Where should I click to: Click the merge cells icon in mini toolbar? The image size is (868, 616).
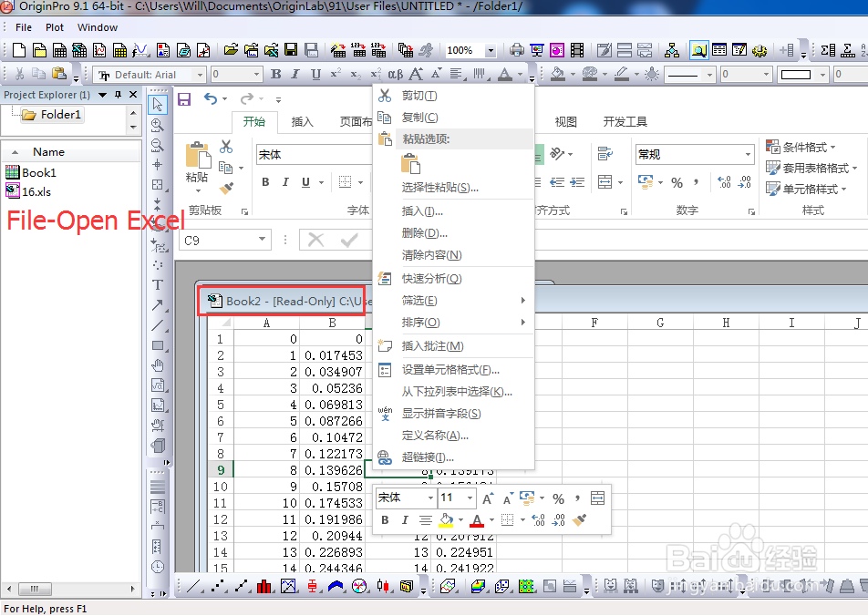tap(598, 498)
